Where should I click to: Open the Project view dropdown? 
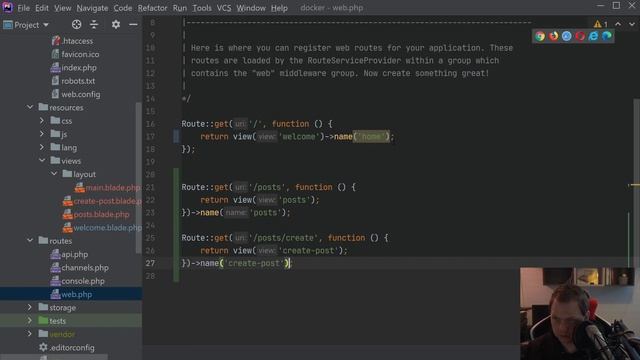[x=26, y=25]
